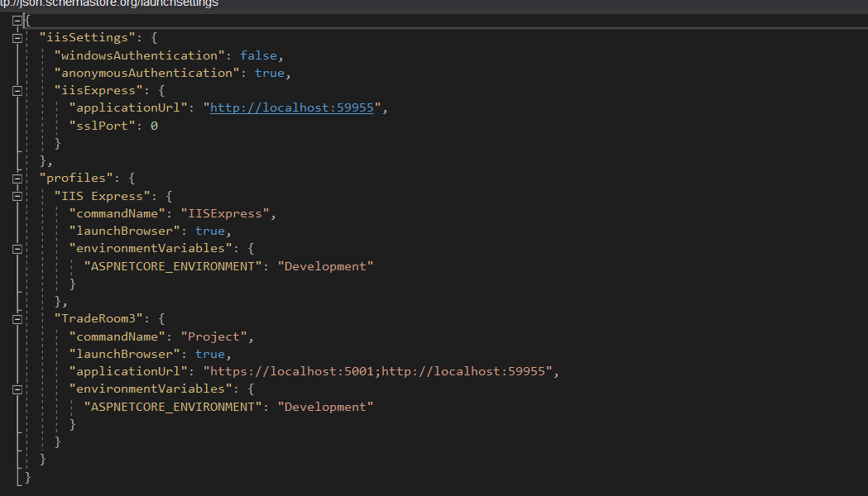Screen dimensions: 868x496
Task: Click the "anonymousAuthentication" key
Action: (146, 73)
